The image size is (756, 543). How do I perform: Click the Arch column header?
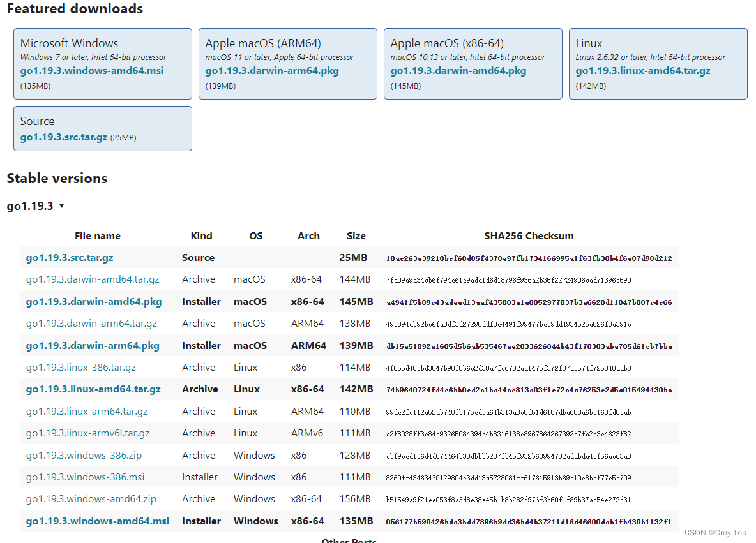[308, 236]
